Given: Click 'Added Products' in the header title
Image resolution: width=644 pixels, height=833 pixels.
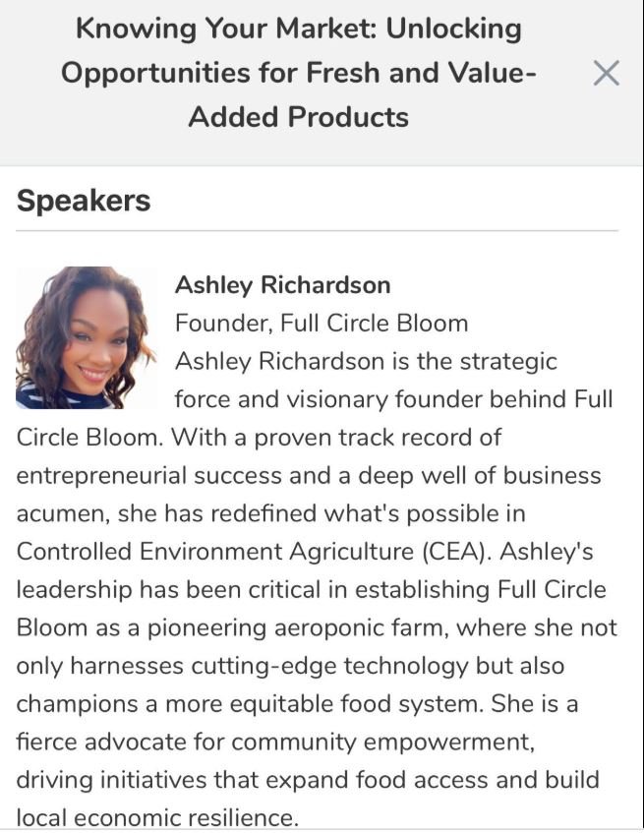Looking at the screenshot, I should click(298, 117).
